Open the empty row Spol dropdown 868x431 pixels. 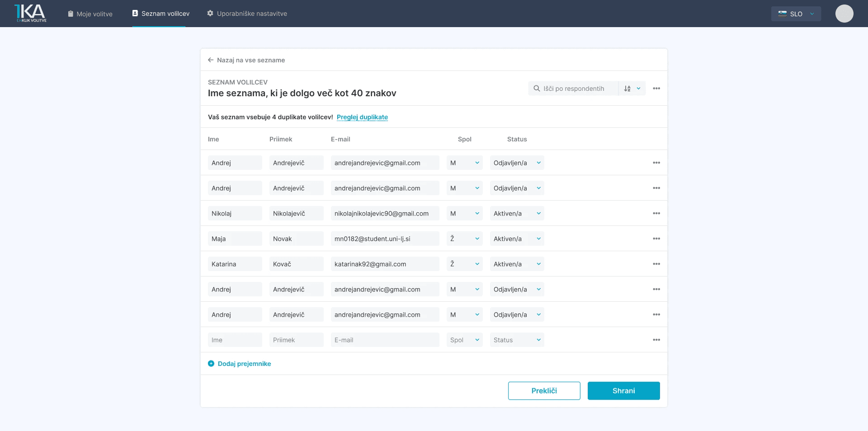[x=465, y=340]
